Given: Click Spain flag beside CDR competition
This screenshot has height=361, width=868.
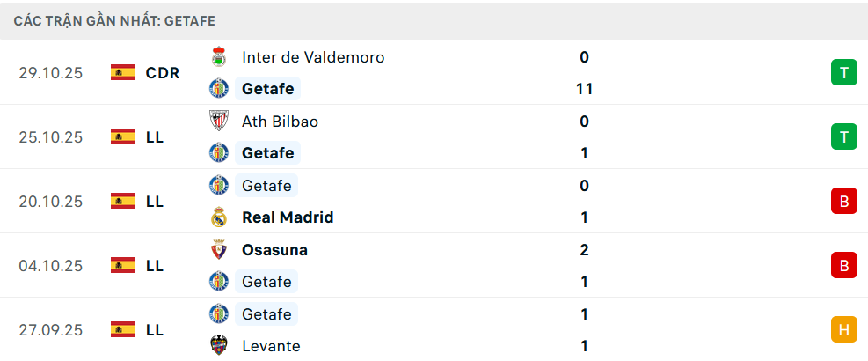Looking at the screenshot, I should point(122,73).
